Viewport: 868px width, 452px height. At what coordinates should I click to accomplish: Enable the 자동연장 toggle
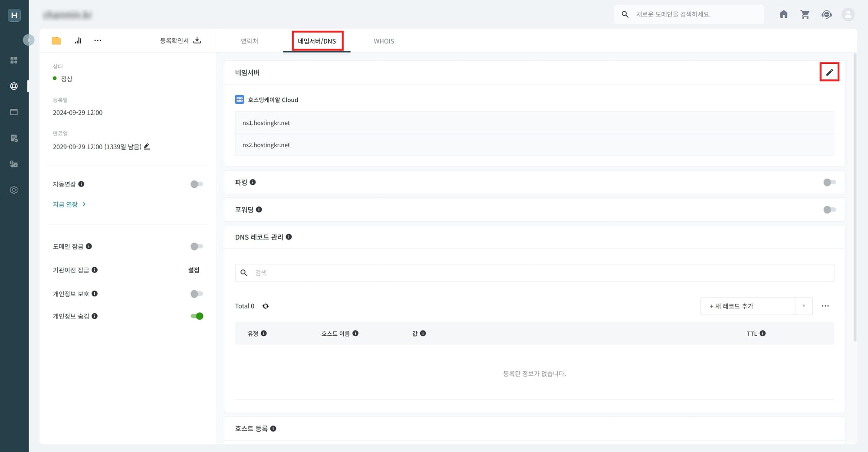pos(196,184)
